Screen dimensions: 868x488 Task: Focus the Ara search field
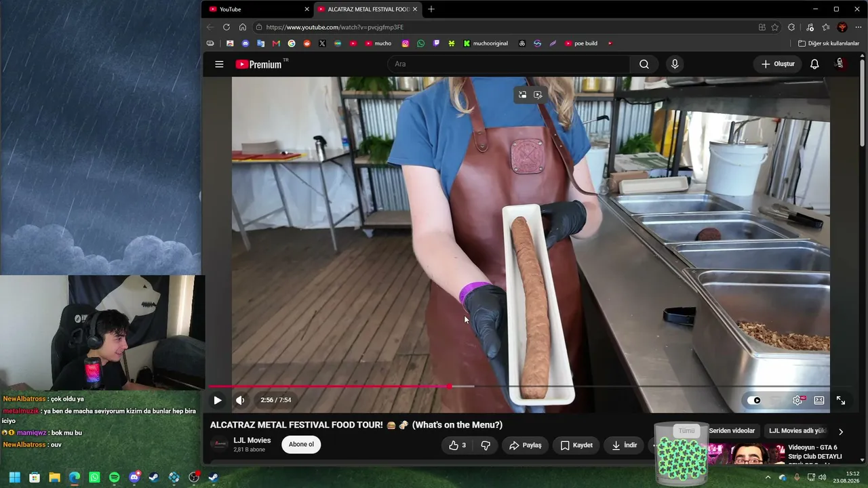[x=509, y=64]
